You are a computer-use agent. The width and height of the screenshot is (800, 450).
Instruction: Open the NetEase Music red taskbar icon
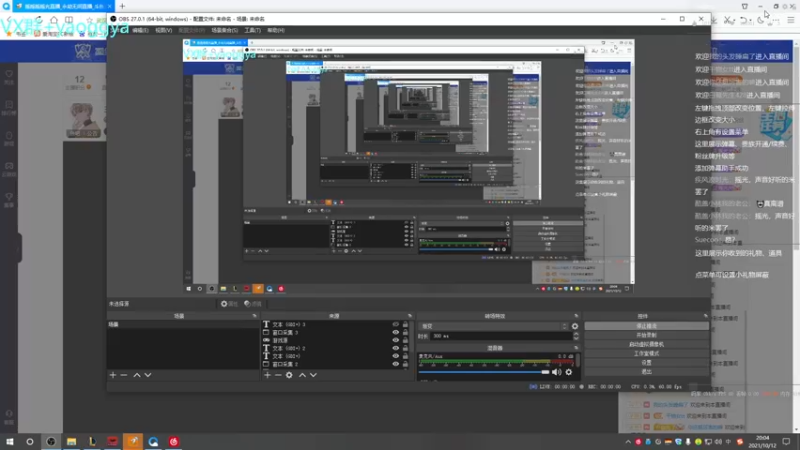pyautogui.click(x=174, y=441)
